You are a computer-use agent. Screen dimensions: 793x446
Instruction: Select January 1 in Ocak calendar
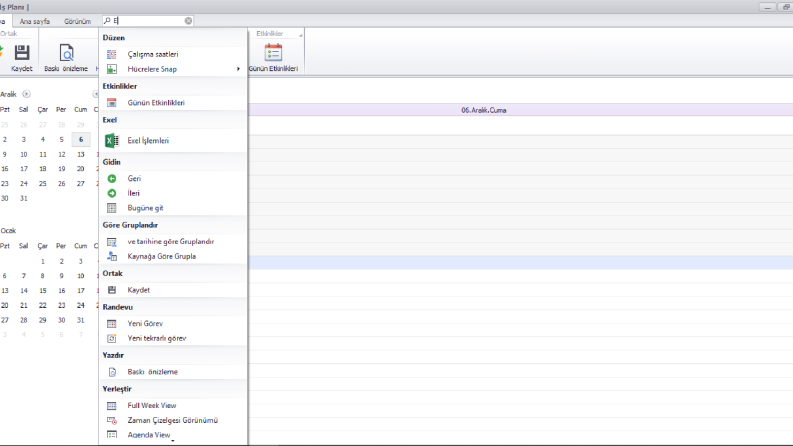click(x=42, y=261)
